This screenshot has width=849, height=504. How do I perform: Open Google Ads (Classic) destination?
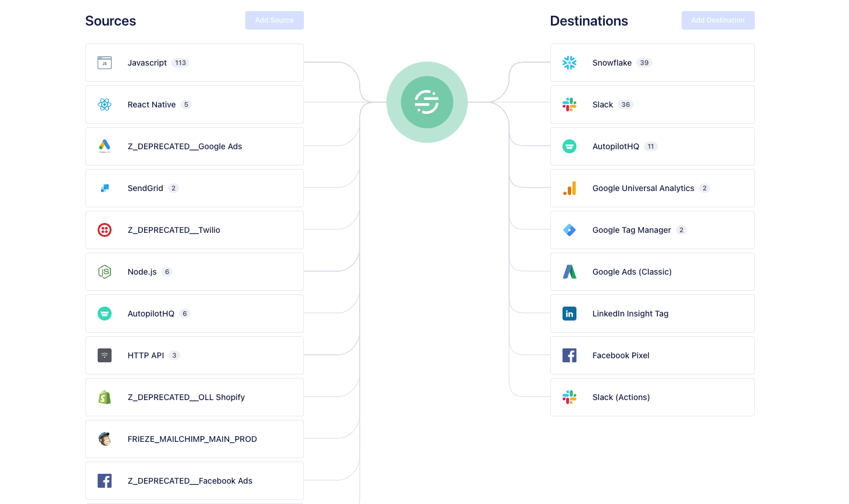(x=653, y=272)
